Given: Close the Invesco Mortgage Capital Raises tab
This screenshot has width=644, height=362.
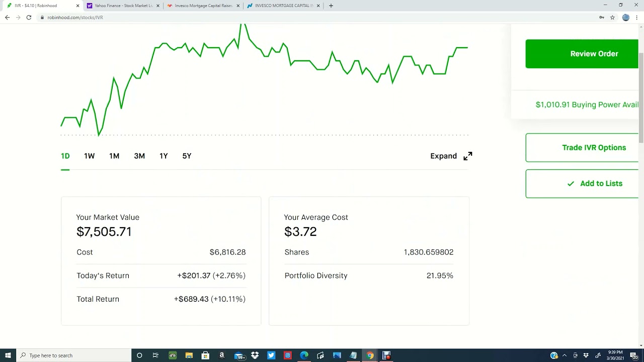Looking at the screenshot, I should click(238, 6).
